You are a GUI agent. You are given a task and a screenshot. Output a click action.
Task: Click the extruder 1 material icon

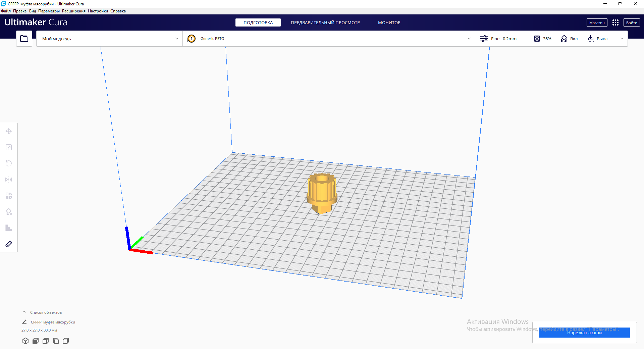pos(192,39)
